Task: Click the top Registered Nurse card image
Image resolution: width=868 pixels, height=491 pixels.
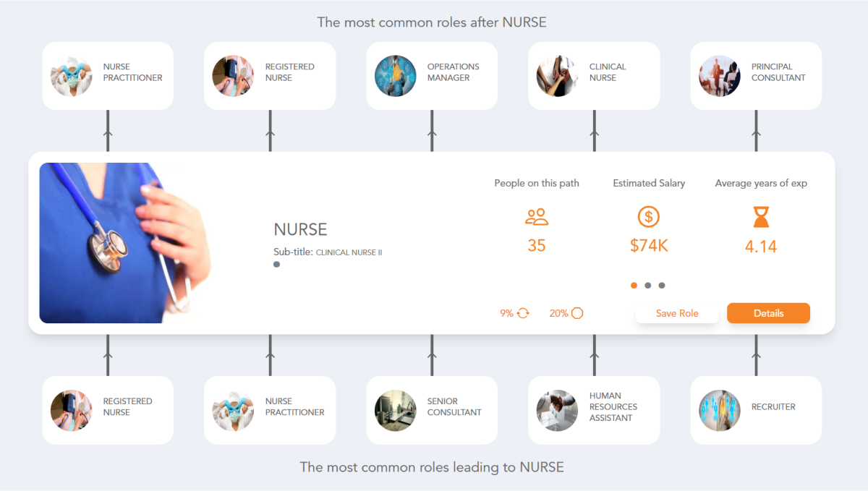Action: point(234,75)
